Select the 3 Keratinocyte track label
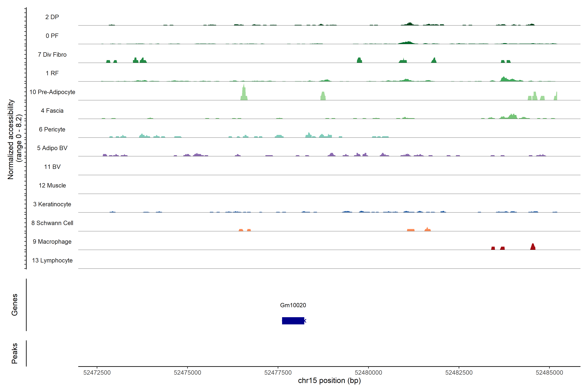Viewport: 588px width, 392px height. (52, 204)
